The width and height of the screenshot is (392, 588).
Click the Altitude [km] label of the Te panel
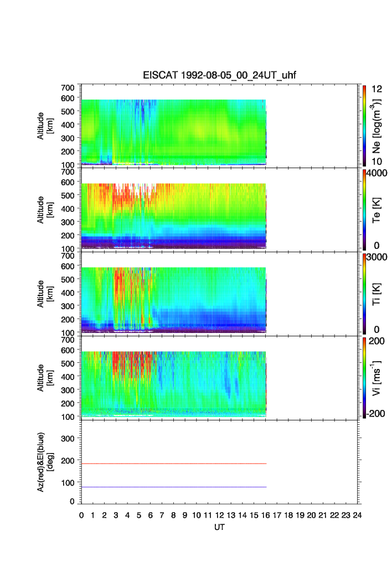click(45, 210)
